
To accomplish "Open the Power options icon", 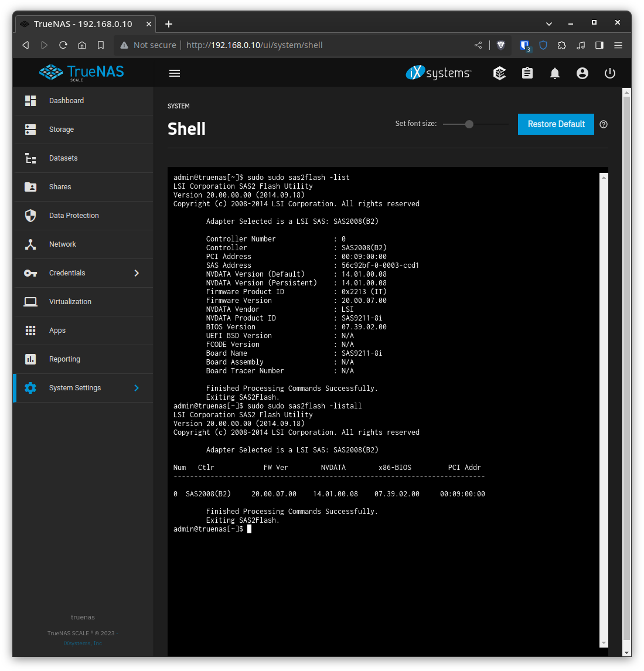I will 610,73.
